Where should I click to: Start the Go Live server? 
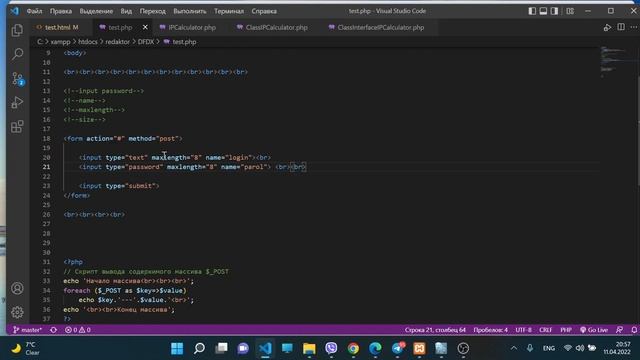[x=594, y=330]
